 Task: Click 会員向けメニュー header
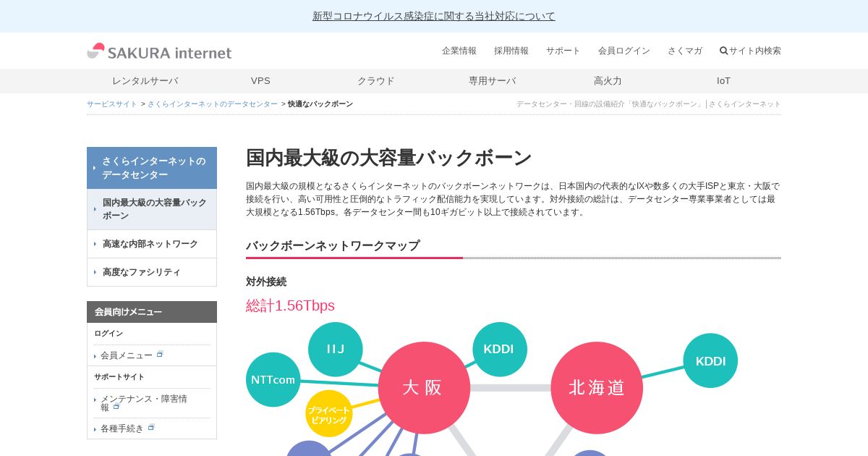(x=152, y=312)
